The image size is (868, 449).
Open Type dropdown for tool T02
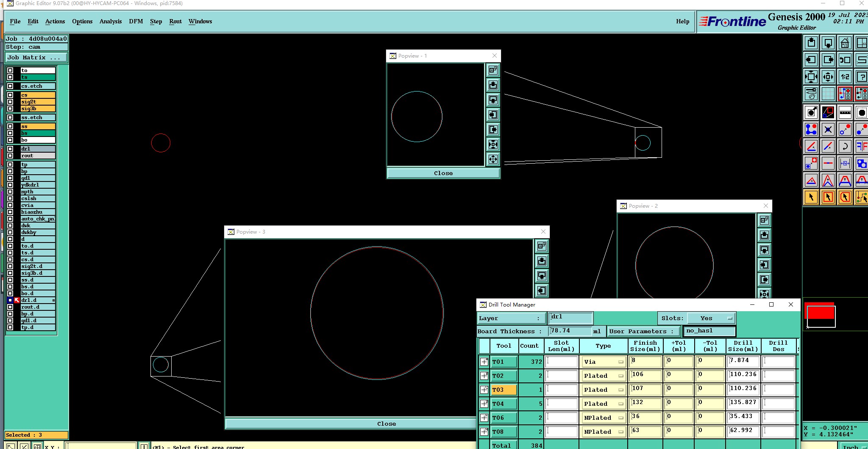tap(604, 376)
